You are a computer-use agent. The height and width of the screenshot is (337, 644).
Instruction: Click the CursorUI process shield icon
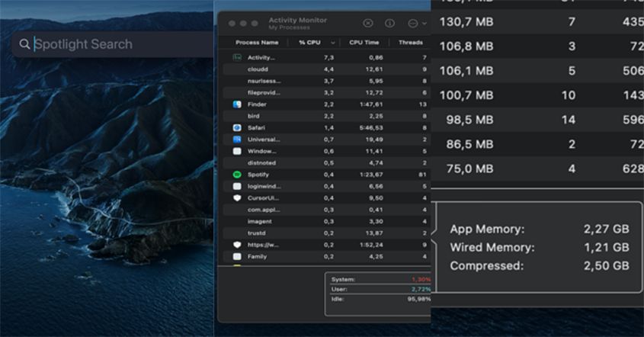(237, 198)
